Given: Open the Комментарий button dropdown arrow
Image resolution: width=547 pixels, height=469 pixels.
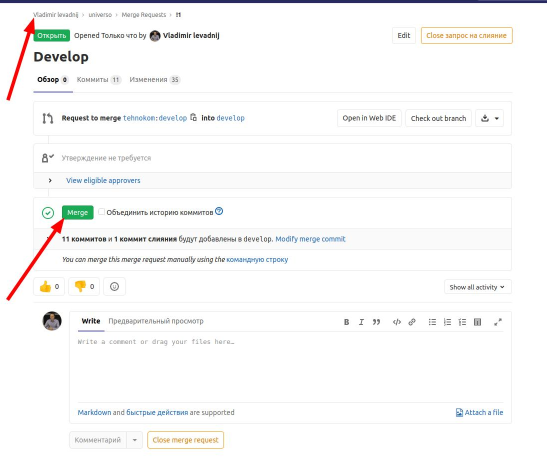Looking at the screenshot, I should click(x=135, y=440).
